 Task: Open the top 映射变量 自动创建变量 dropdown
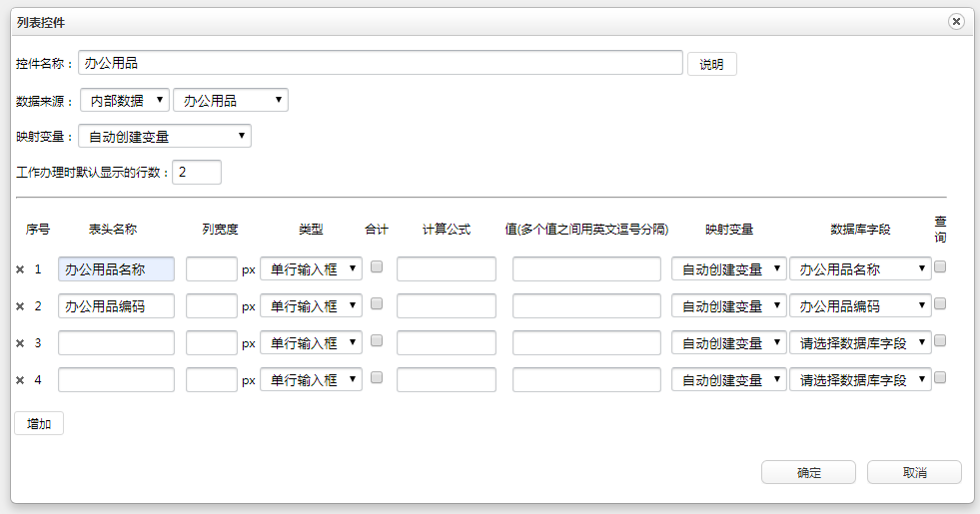click(x=165, y=136)
